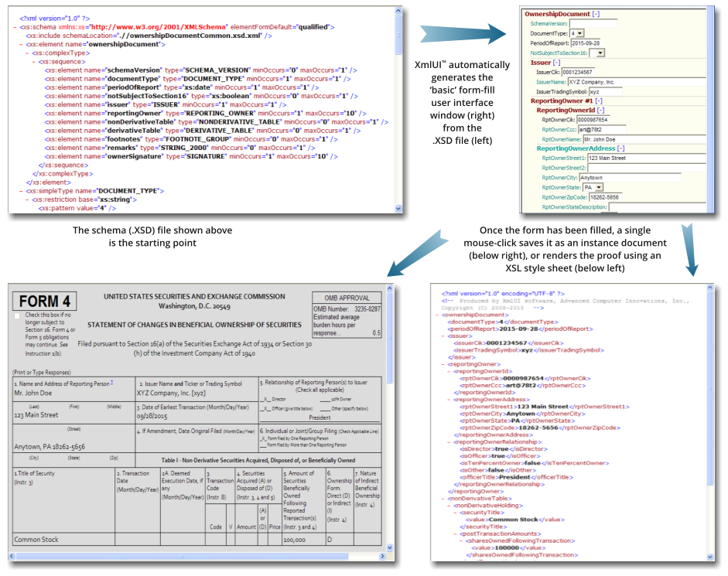Click the RptOwnerName field with Mr. John Doe

coord(644,139)
